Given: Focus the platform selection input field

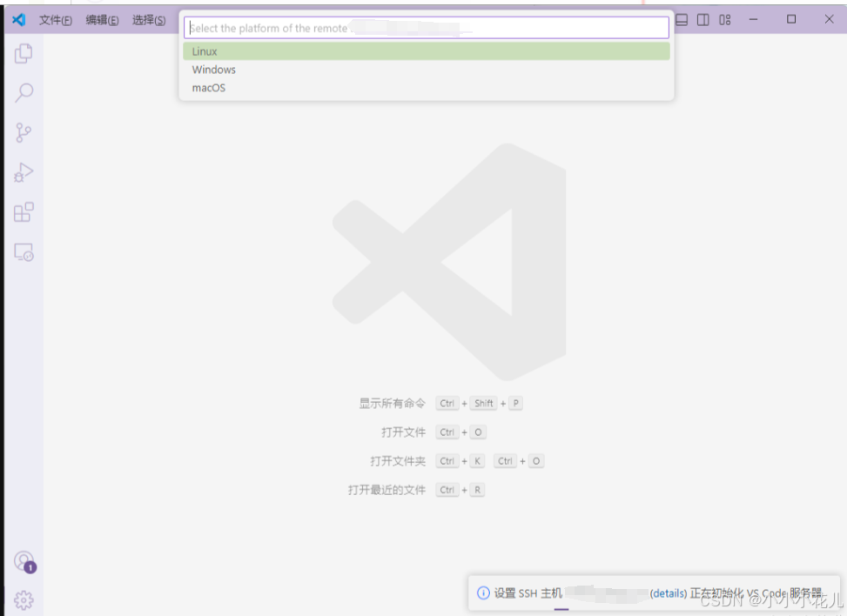Looking at the screenshot, I should [x=427, y=28].
